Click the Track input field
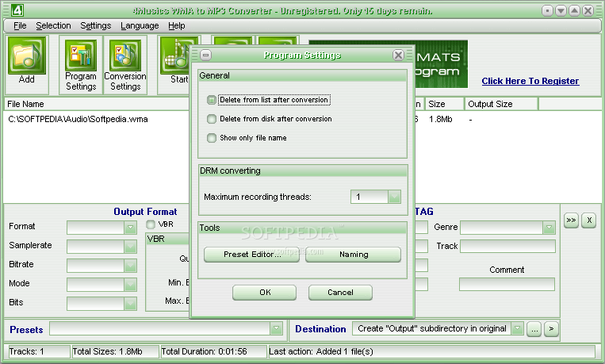 [507, 247]
